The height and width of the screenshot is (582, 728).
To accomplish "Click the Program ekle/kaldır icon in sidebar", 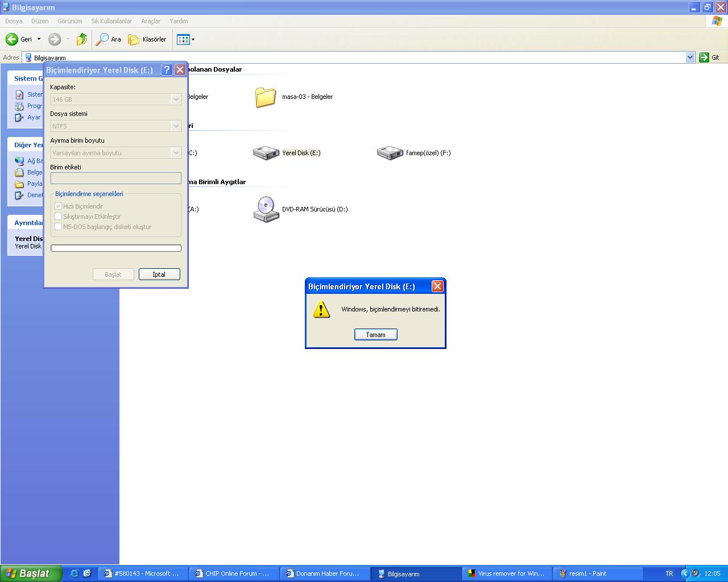I will [x=19, y=106].
